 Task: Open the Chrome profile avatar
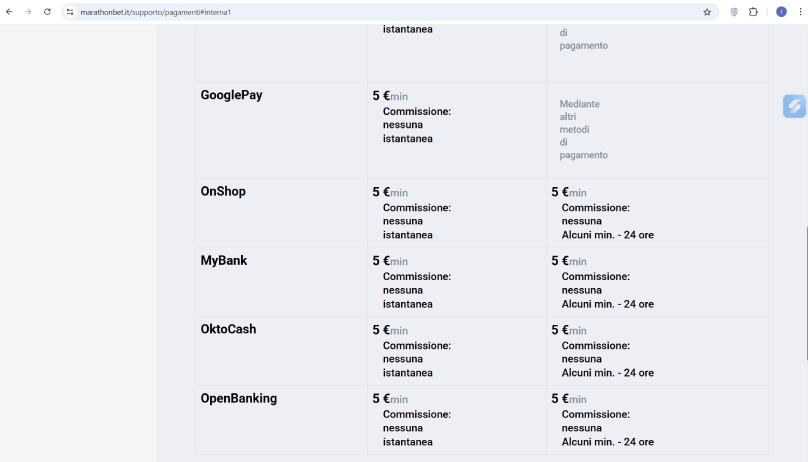781,12
